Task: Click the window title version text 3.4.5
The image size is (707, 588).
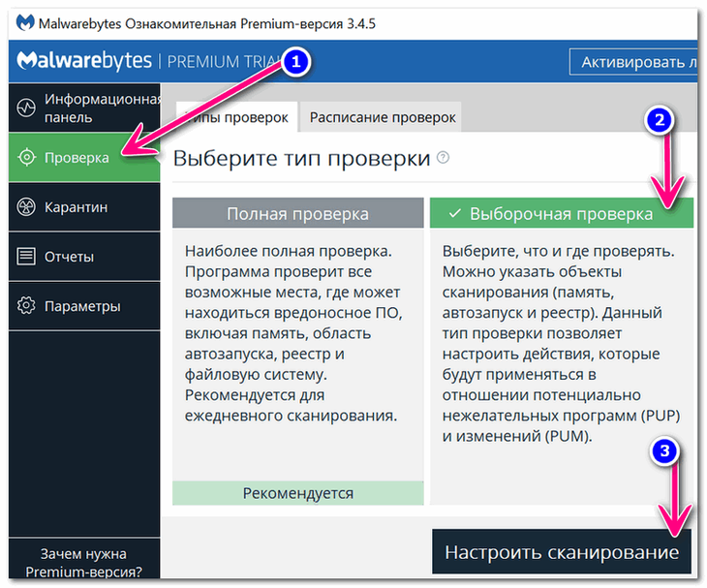Action: tap(361, 23)
